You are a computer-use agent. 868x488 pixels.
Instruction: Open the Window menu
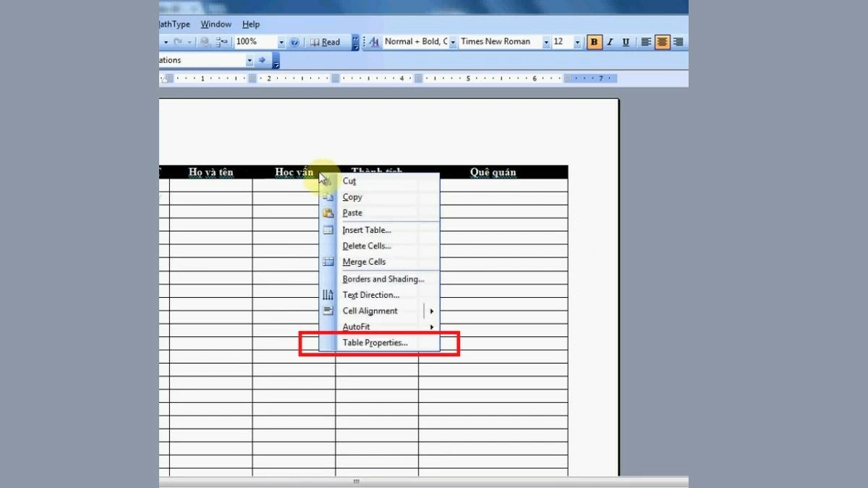216,24
